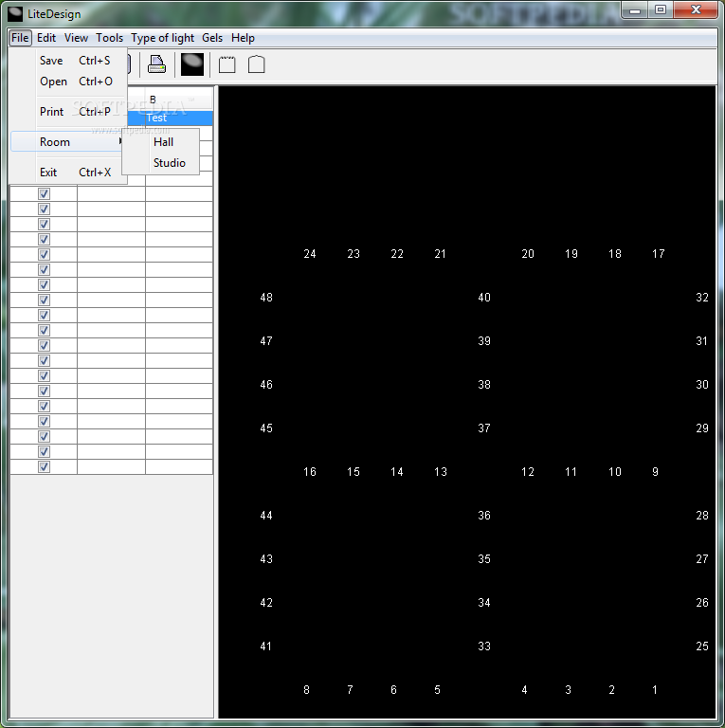Image resolution: width=725 pixels, height=728 pixels.
Task: Select light position 35 on the plan
Action: click(x=484, y=559)
